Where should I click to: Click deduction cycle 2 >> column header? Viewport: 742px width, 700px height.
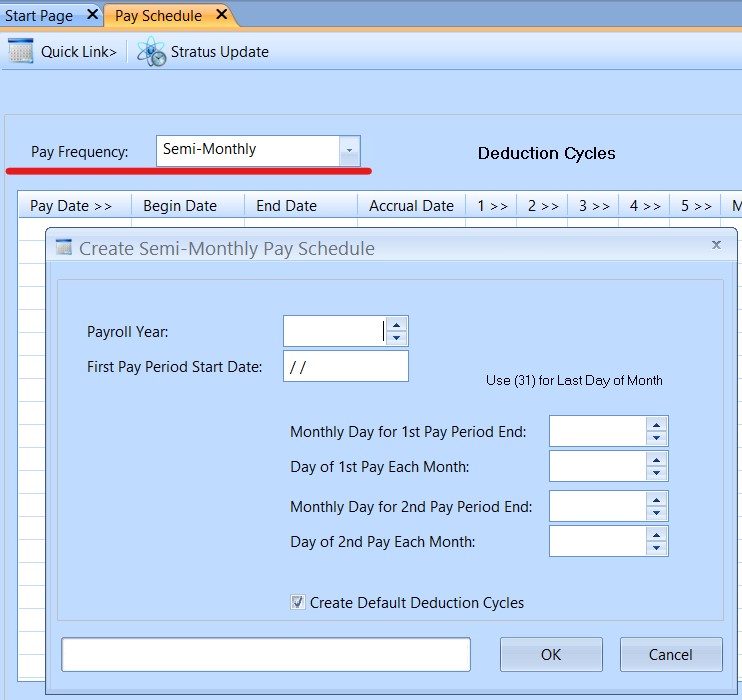[x=543, y=206]
